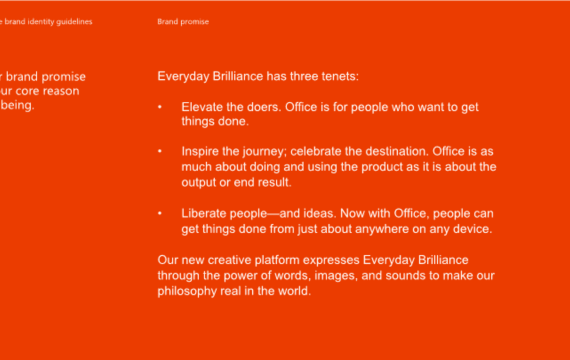This screenshot has height=360, width=570.
Task: Place cursor in "Elevate the doers." phrase
Action: (231, 107)
